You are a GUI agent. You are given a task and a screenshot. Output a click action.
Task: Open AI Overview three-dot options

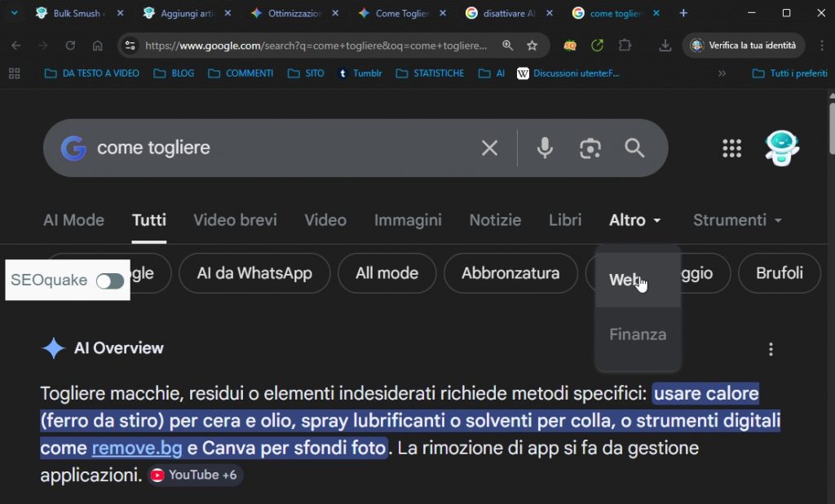pyautogui.click(x=771, y=350)
